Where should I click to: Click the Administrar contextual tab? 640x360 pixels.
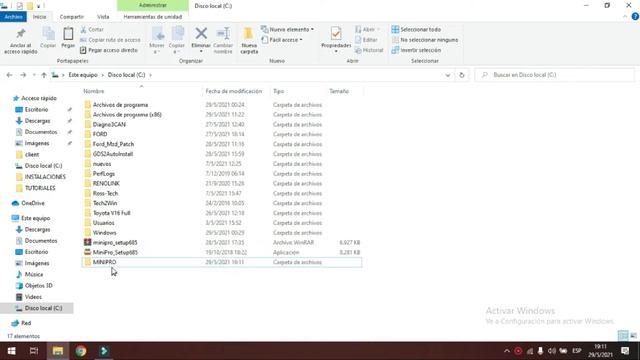click(x=153, y=5)
